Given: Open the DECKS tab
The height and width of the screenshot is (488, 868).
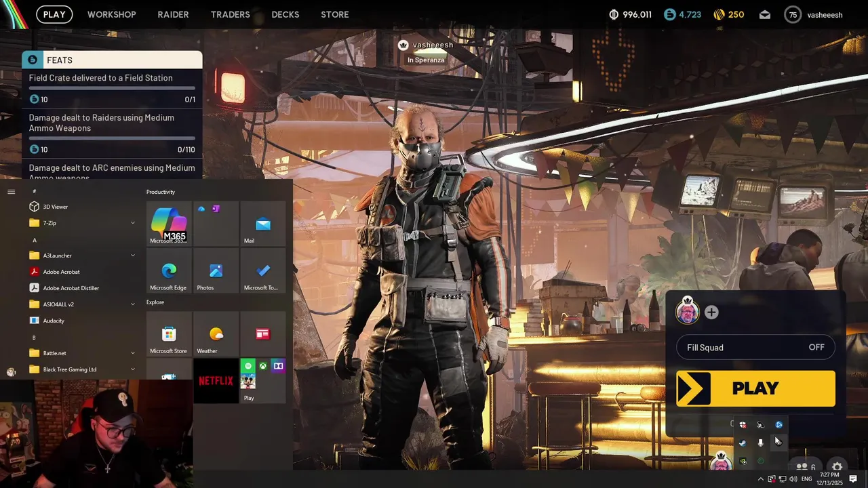Looking at the screenshot, I should click(285, 14).
